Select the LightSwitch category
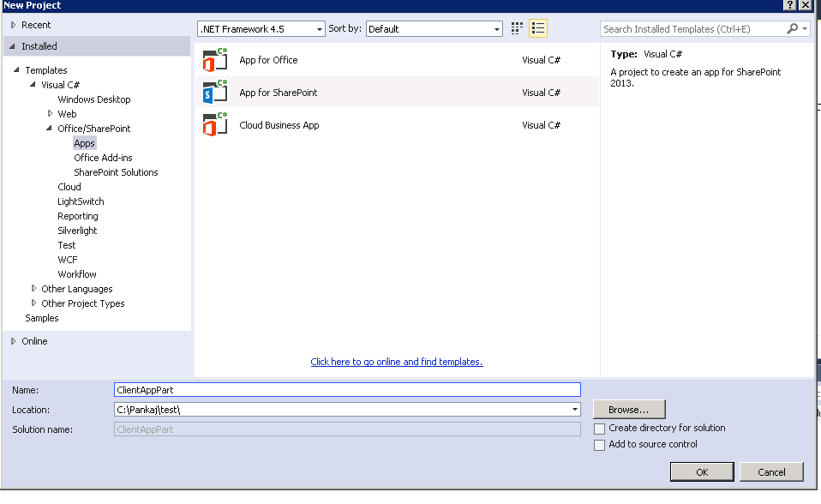The image size is (821, 504). click(81, 201)
